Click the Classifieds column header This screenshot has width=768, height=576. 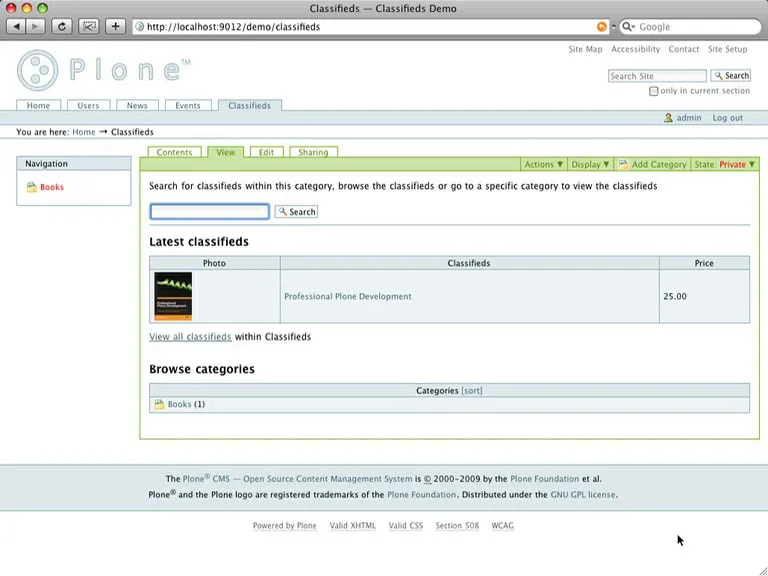[x=469, y=263]
